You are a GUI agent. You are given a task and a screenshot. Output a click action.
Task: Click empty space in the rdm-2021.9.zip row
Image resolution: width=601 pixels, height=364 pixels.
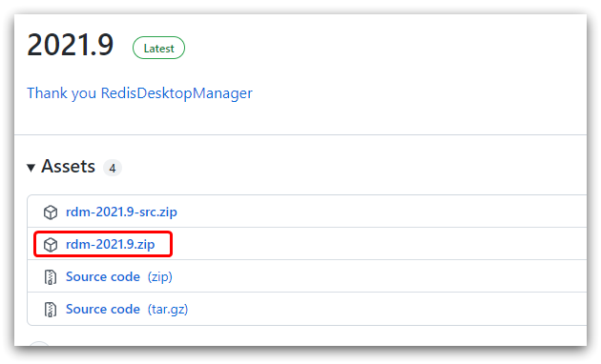click(x=383, y=244)
